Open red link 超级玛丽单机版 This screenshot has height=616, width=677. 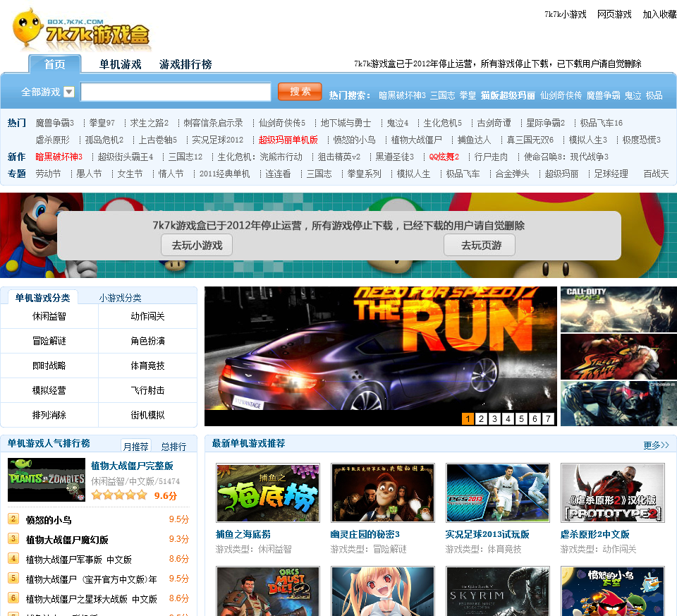pyautogui.click(x=288, y=140)
